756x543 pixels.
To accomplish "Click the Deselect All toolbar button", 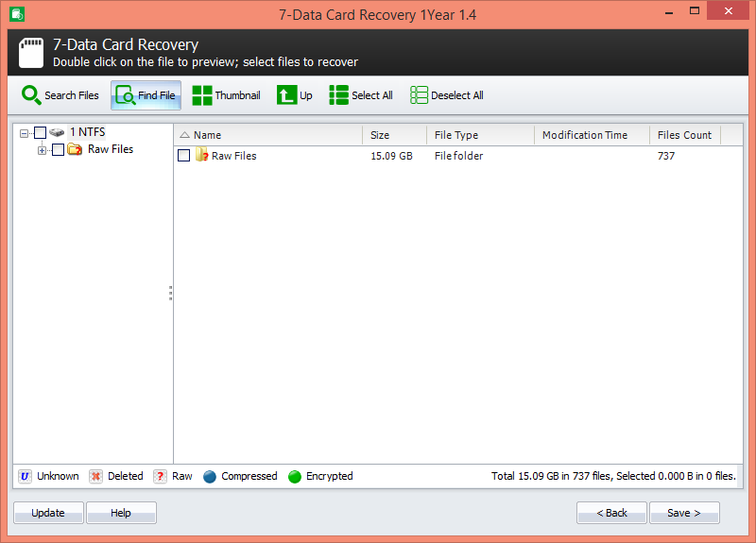I will click(x=446, y=95).
